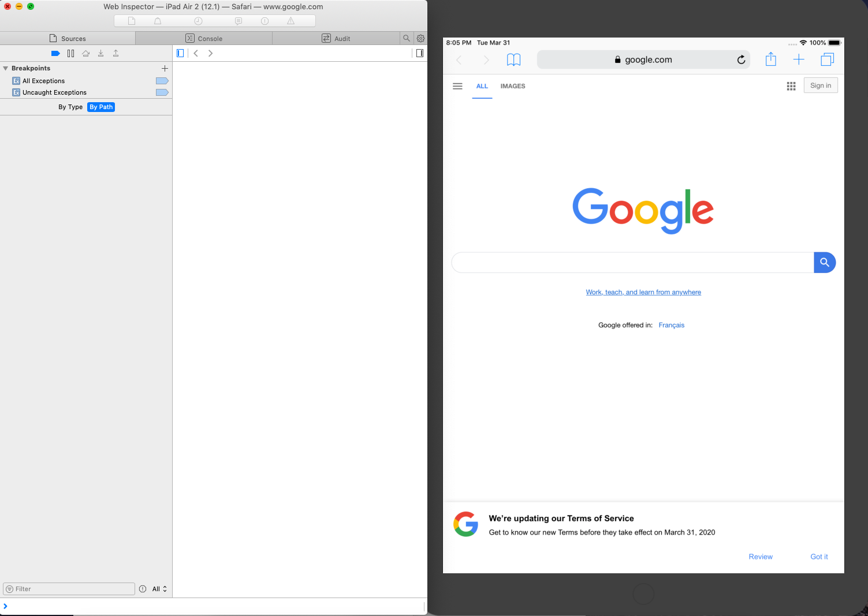The image size is (868, 616).
Task: Toggle the left navigation sidebar
Action: [180, 53]
